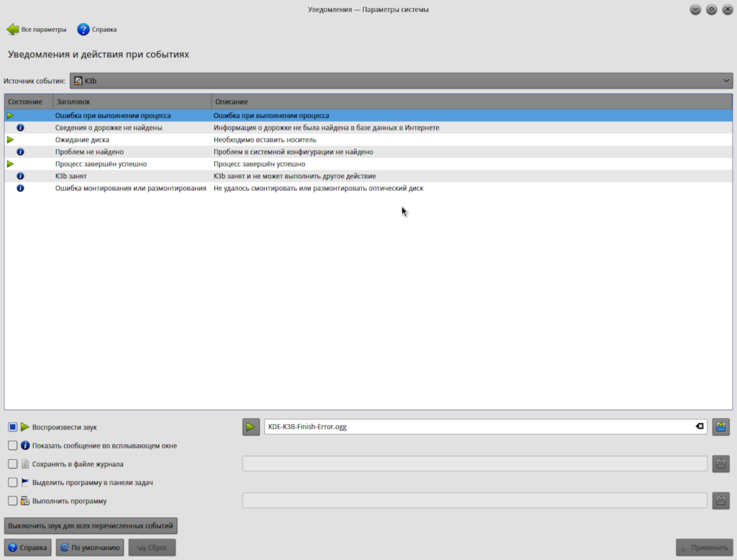
Task: Click the sound state icon of row Ошибка при выполнении процесса
Action: [10, 115]
